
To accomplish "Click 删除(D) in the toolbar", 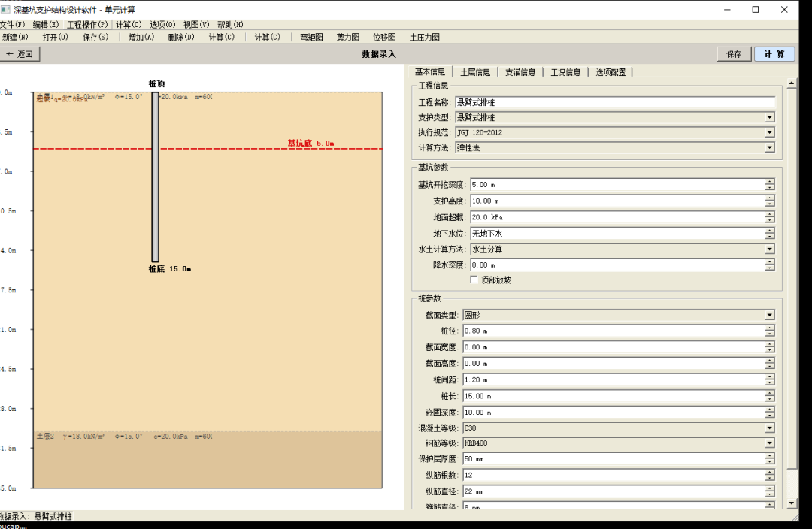I will [x=181, y=38].
